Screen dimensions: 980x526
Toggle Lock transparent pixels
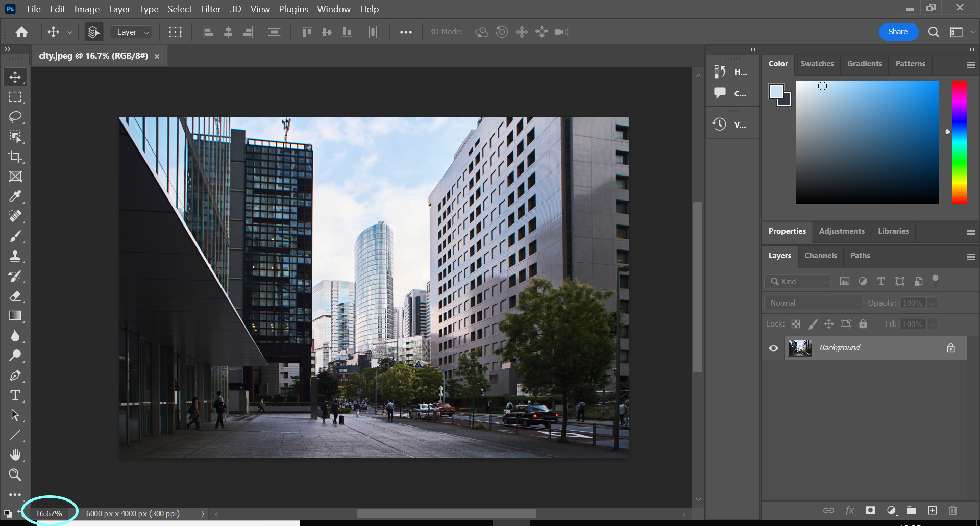796,324
